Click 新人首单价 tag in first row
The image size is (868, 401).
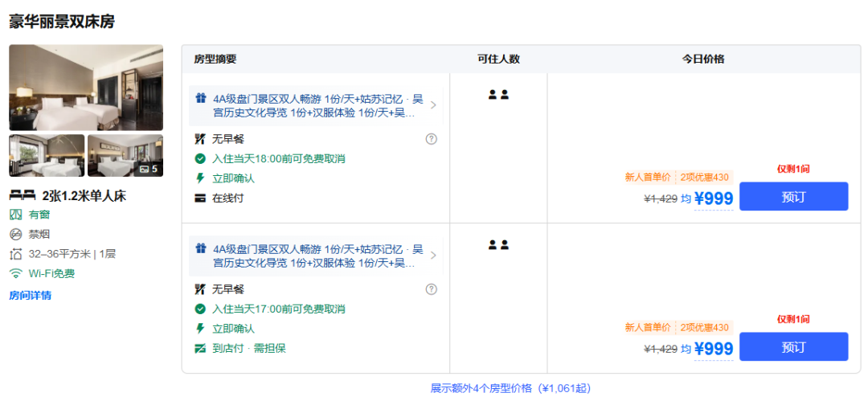point(647,177)
